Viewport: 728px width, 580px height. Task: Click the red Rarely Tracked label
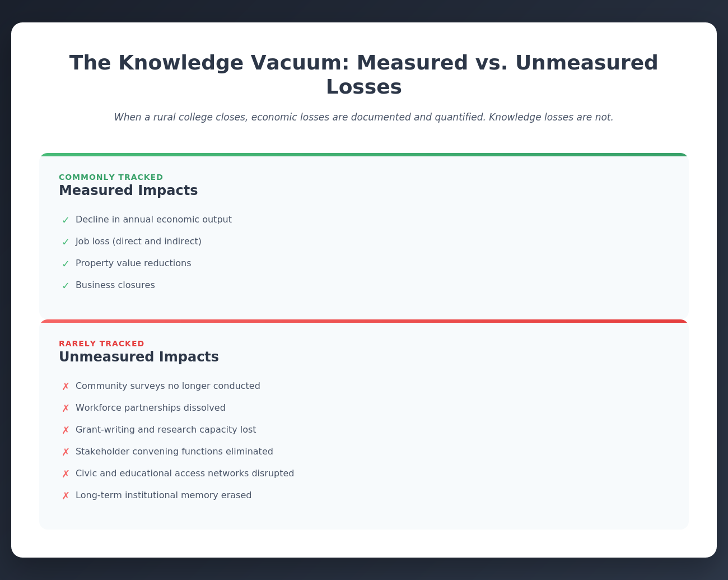101,344
